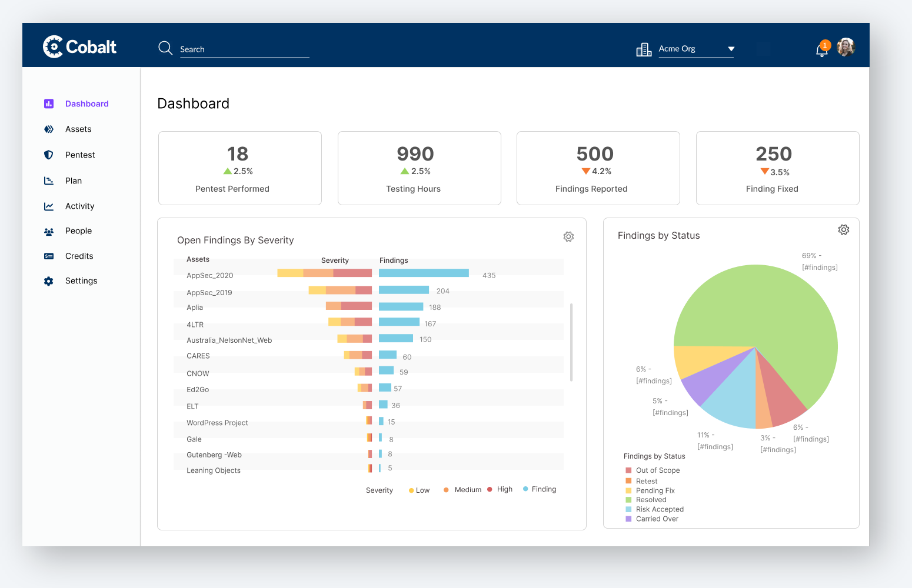Open the Acme Org dropdown
The width and height of the screenshot is (912, 588).
tap(696, 49)
